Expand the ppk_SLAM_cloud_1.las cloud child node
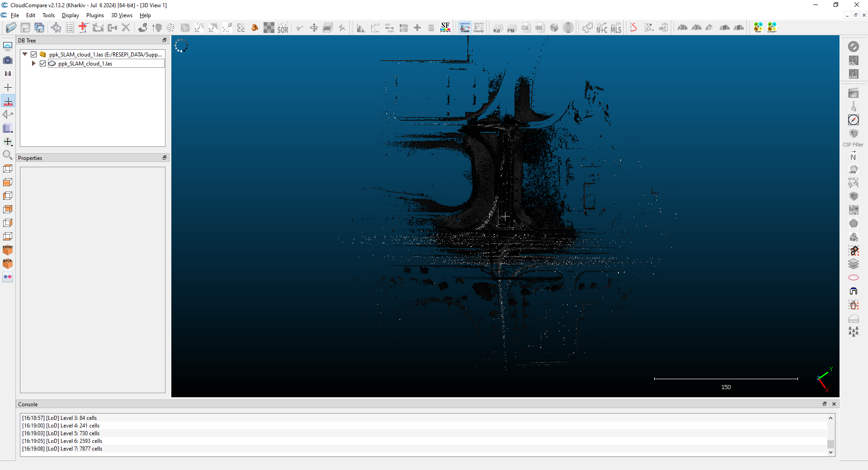Viewport: 868px width, 470px height. 33,64
